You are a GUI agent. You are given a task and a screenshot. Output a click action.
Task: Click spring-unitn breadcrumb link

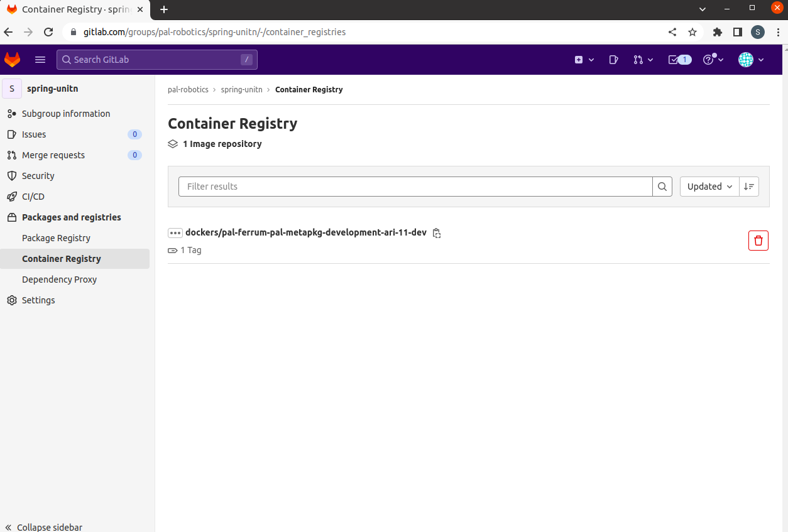coord(241,90)
